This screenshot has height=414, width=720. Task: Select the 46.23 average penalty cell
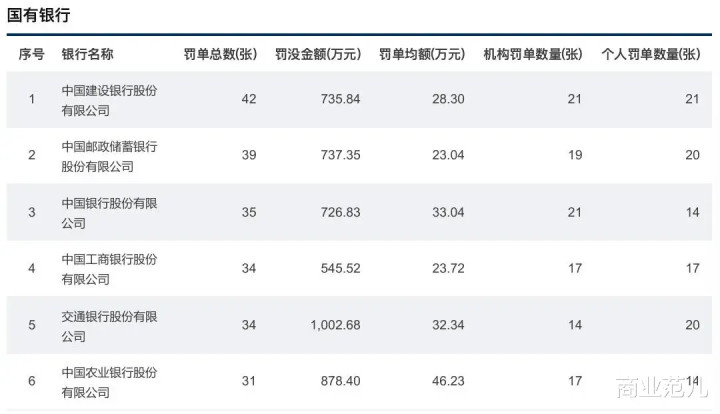[448, 381]
